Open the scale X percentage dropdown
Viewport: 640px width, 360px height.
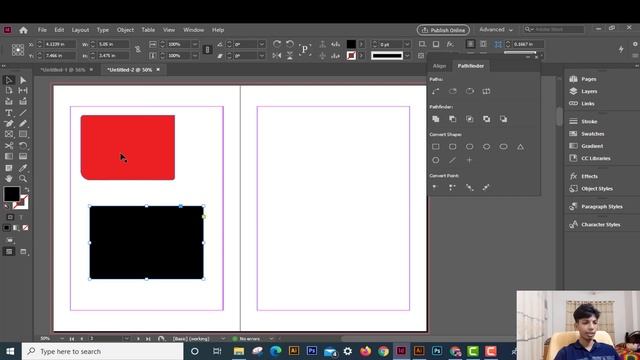(x=195, y=44)
